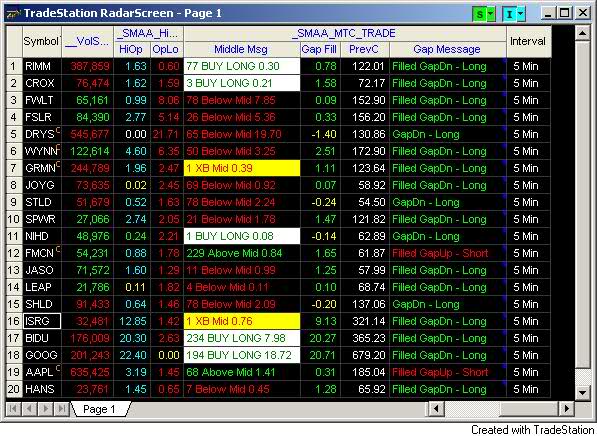Select the GOOG symbol cell

click(x=42, y=355)
